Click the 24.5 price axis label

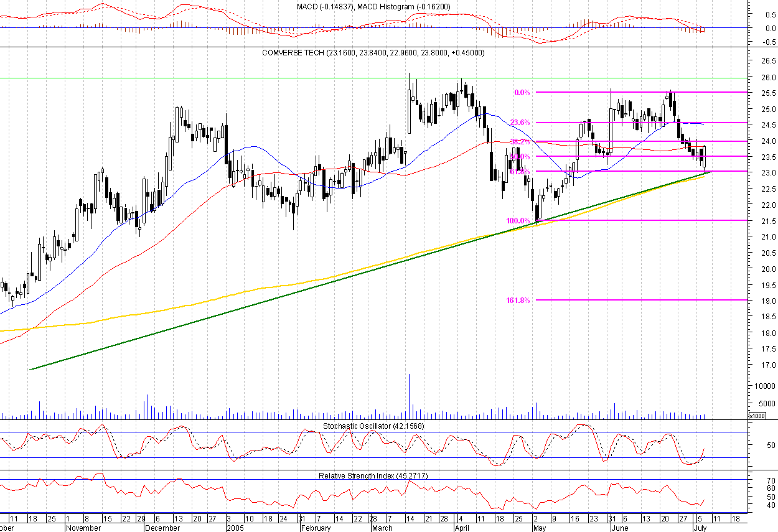(x=767, y=125)
